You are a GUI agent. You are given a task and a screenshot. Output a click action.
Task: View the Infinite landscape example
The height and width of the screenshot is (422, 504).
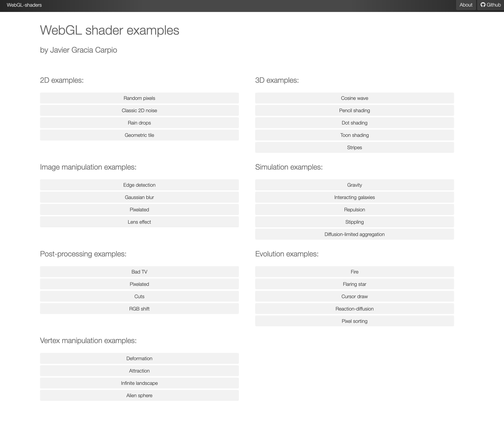139,383
